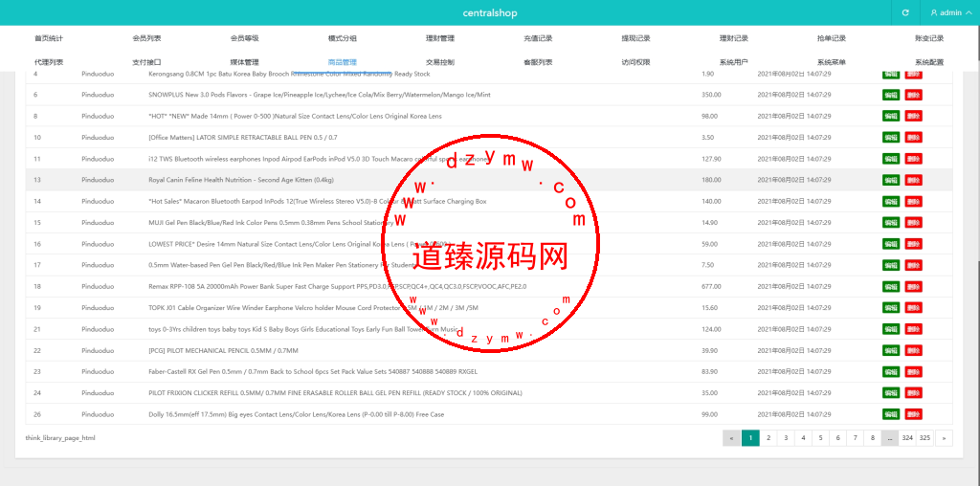The height and width of the screenshot is (486, 980).
Task: Go to 支付接口 settings
Action: pos(146,62)
